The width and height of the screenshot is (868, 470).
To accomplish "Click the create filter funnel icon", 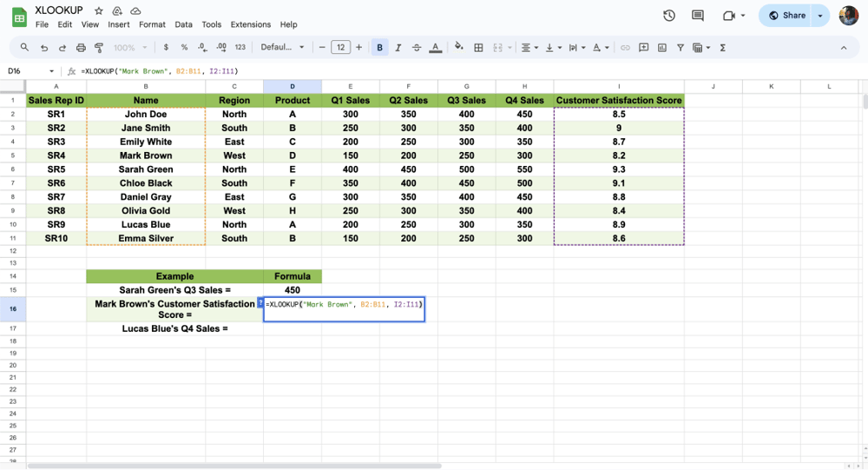I will 681,48.
